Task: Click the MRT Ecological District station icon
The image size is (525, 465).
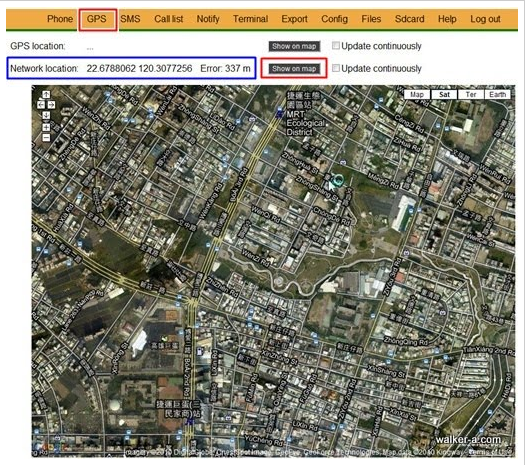Action: tap(279, 113)
